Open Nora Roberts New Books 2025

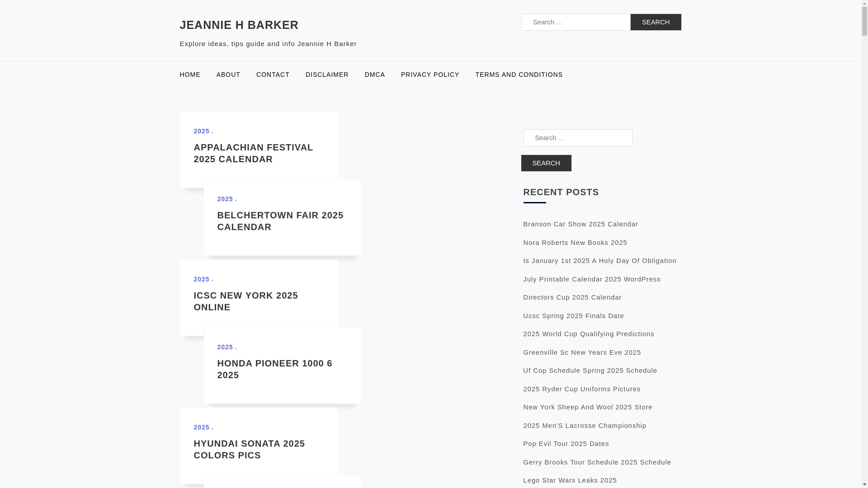click(575, 243)
